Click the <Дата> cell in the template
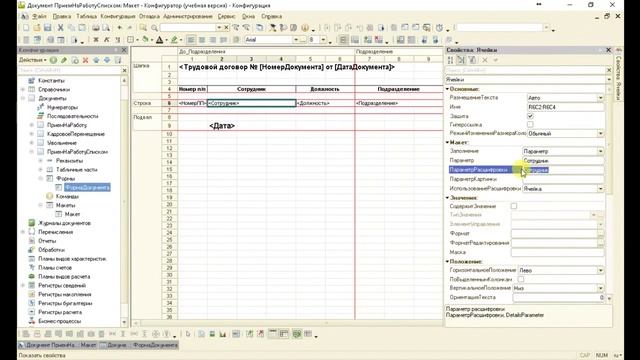Screen dimensions: 640x360 click(222, 126)
